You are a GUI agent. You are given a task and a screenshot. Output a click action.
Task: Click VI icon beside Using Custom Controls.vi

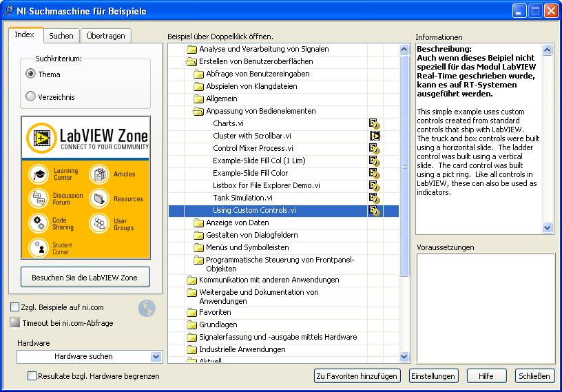(x=374, y=211)
